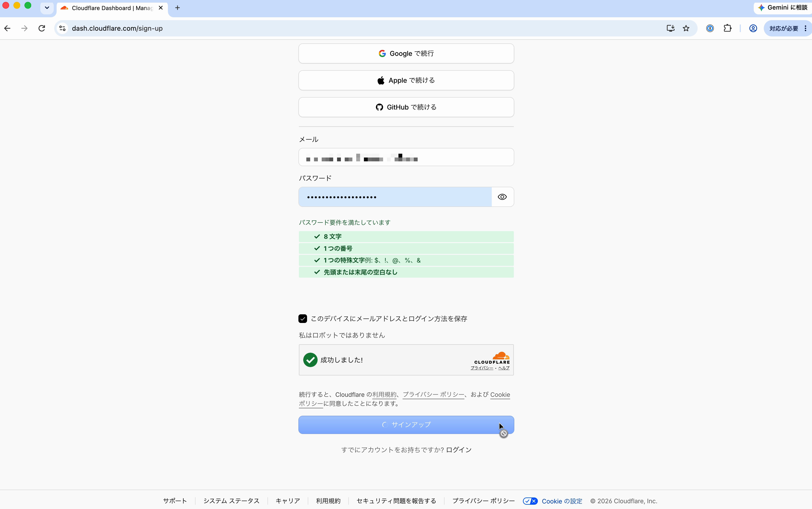This screenshot has width=812, height=509.
Task: Open the Chrome profile avatar icon
Action: (x=753, y=28)
